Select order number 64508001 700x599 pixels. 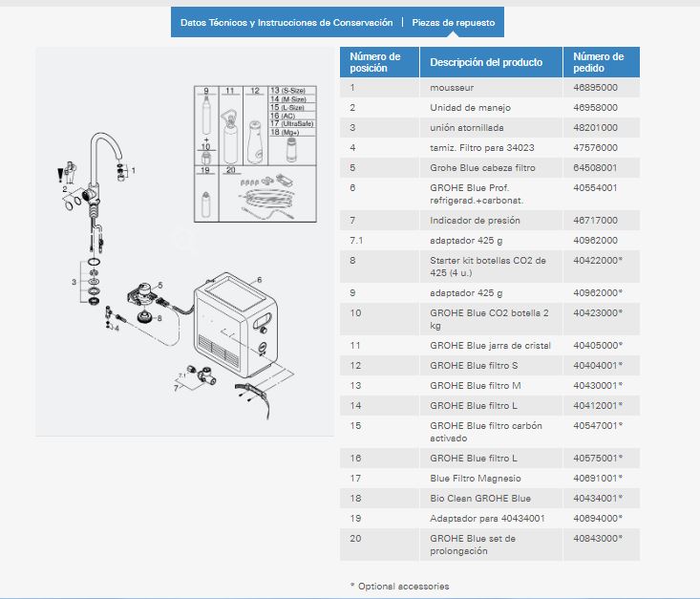pyautogui.click(x=595, y=168)
